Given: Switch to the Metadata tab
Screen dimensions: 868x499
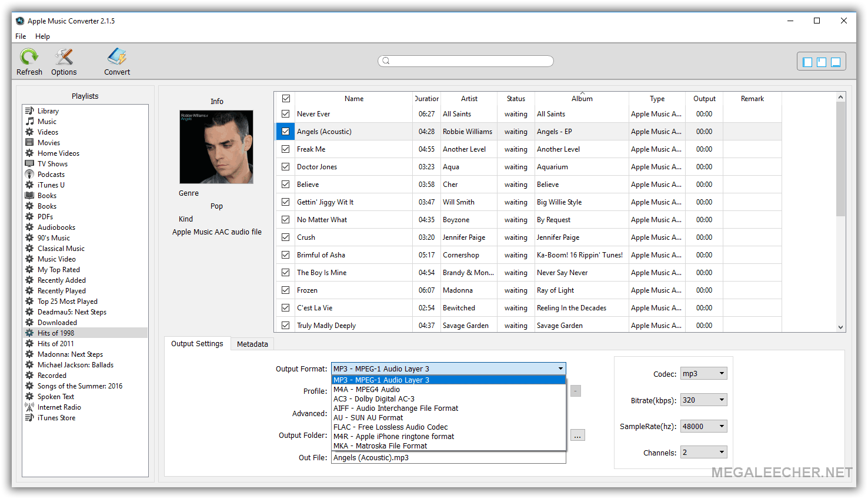Looking at the screenshot, I should pos(252,344).
